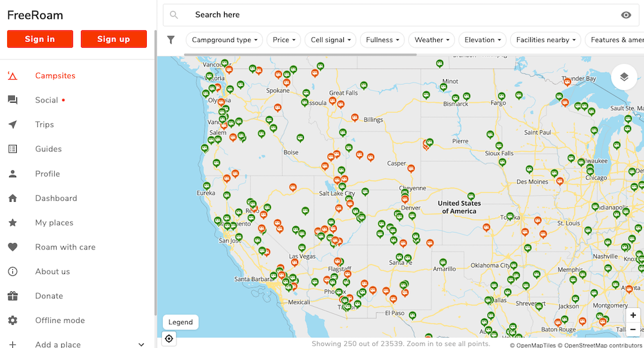Open Roam with care in the sidebar

pos(65,247)
